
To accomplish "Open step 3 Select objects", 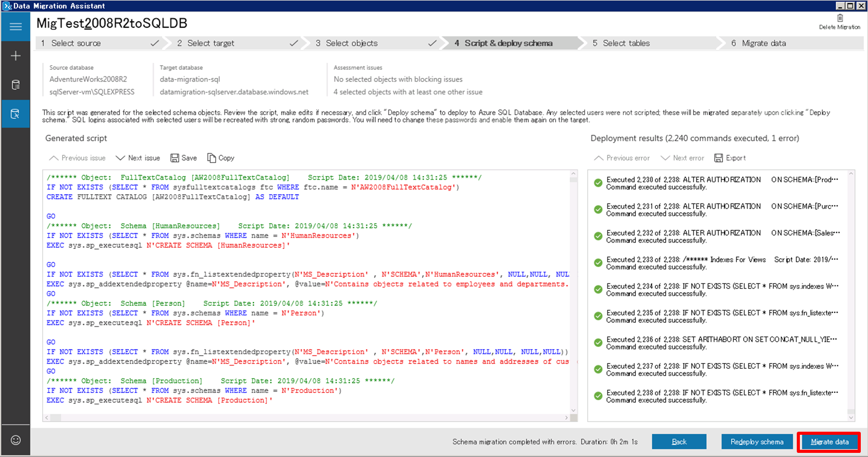I will (x=376, y=43).
